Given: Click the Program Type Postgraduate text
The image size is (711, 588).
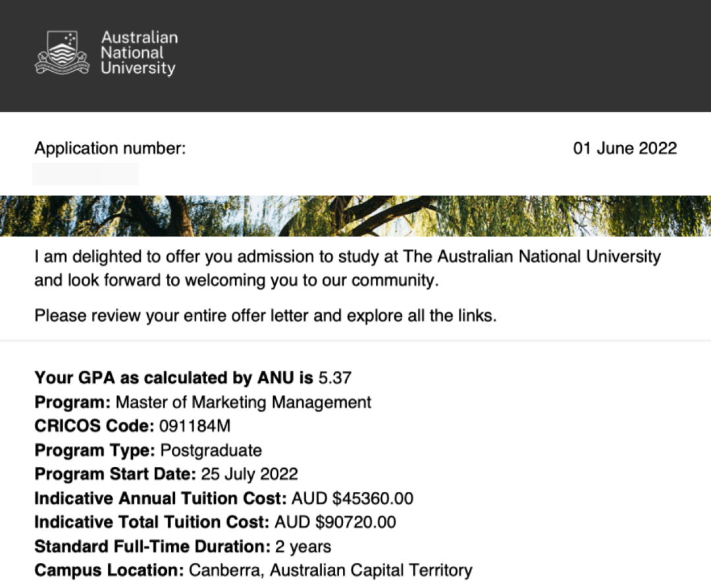Looking at the screenshot, I should coord(211,450).
